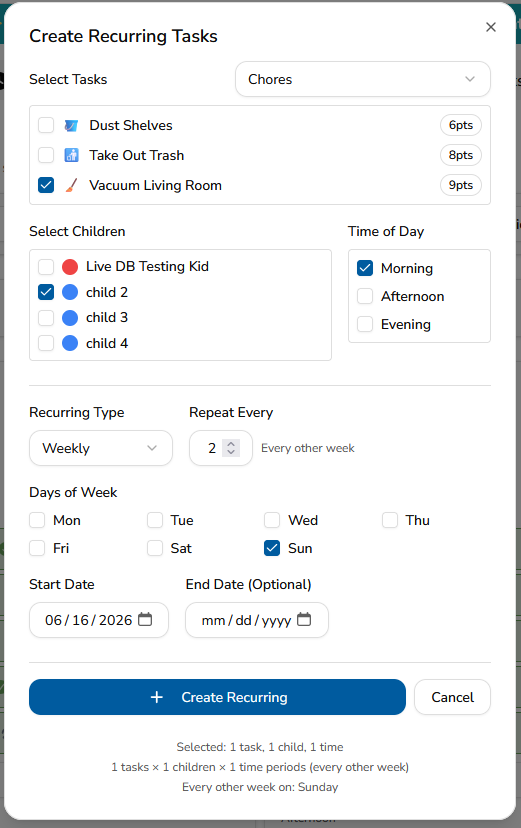521x828 pixels.
Task: Open the End Date calendar picker icon
Action: pos(304,619)
